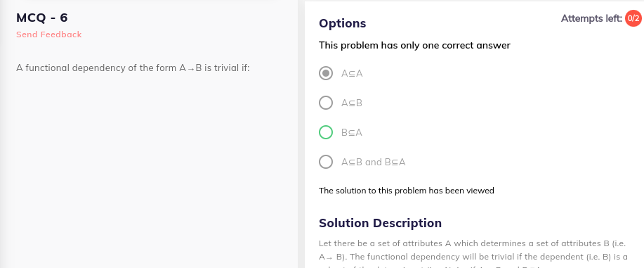Click the red 0/2 attempts badge

pos(633,18)
